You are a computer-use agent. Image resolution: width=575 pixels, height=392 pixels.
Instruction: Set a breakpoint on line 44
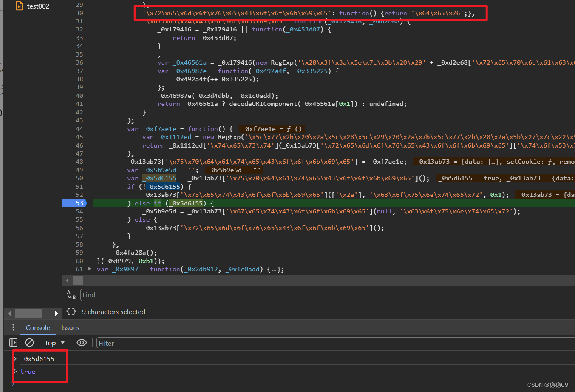[79, 129]
